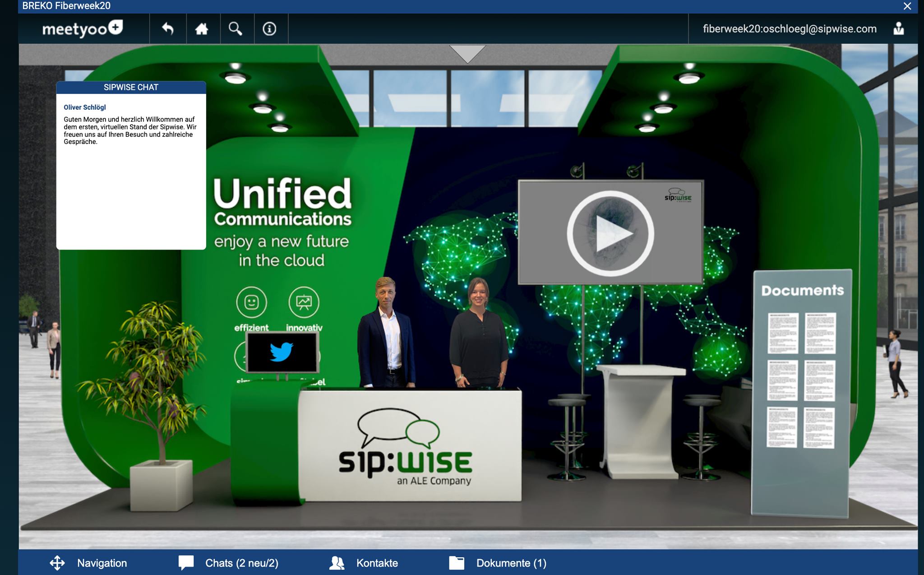
Task: Click the folder icon next to Dokumente
Action: (x=457, y=563)
